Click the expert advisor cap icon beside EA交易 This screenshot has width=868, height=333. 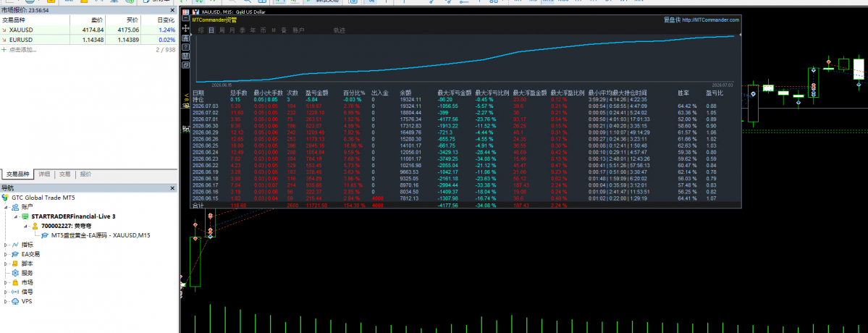click(15, 254)
